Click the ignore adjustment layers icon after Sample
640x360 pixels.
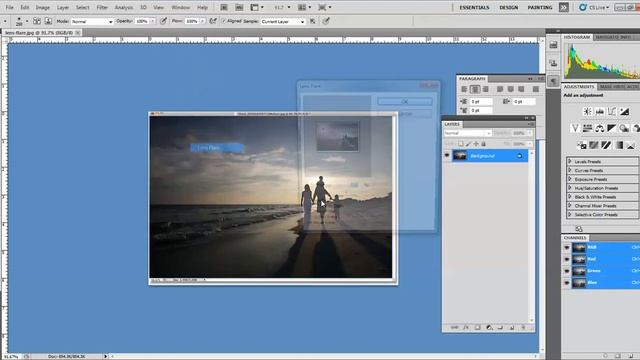(x=313, y=21)
